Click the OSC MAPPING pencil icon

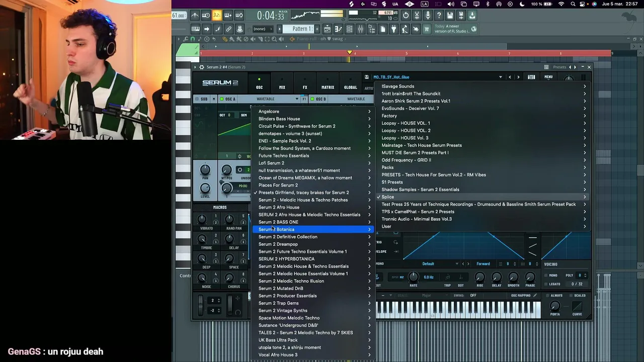(x=535, y=295)
